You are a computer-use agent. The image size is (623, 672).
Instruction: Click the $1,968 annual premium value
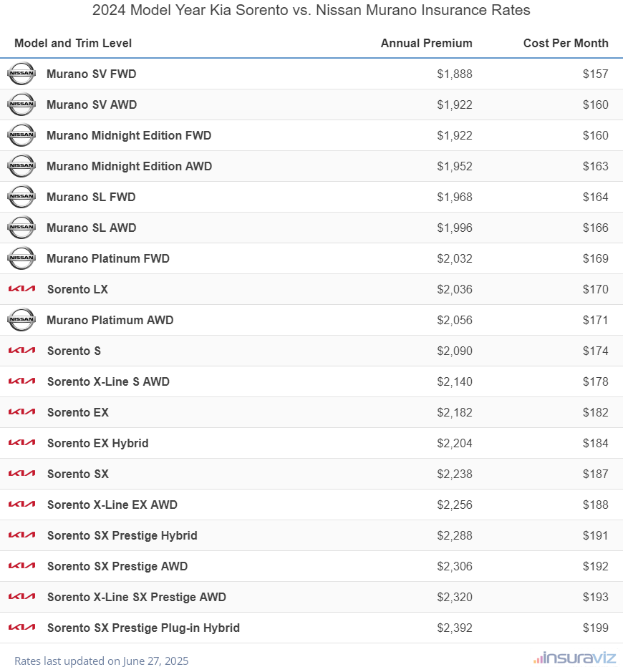[455, 197]
